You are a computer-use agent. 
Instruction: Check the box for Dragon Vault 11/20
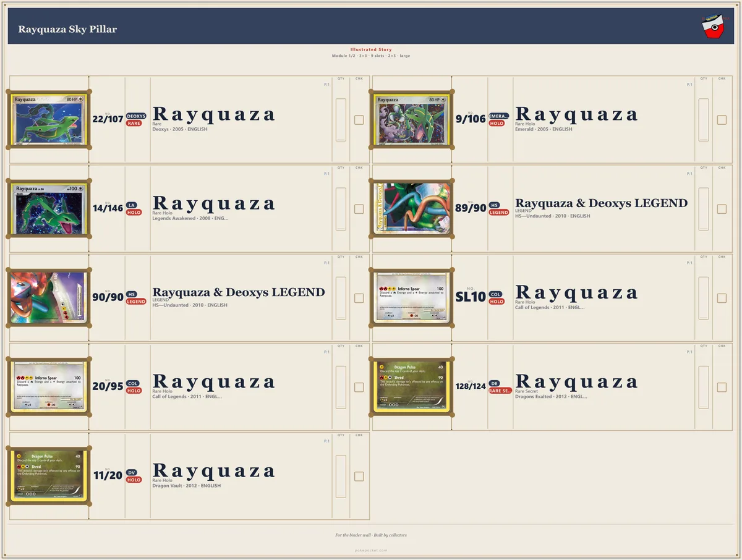tap(359, 476)
